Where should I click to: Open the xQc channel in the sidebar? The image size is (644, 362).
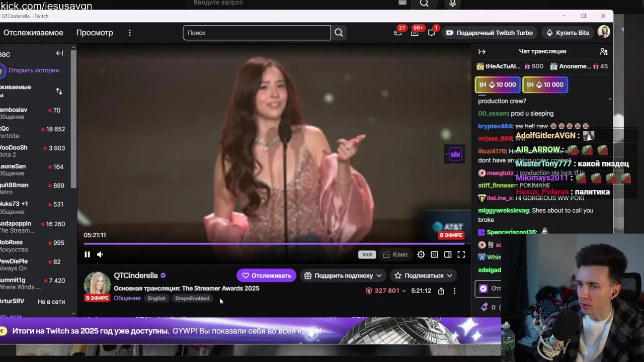pos(35,132)
